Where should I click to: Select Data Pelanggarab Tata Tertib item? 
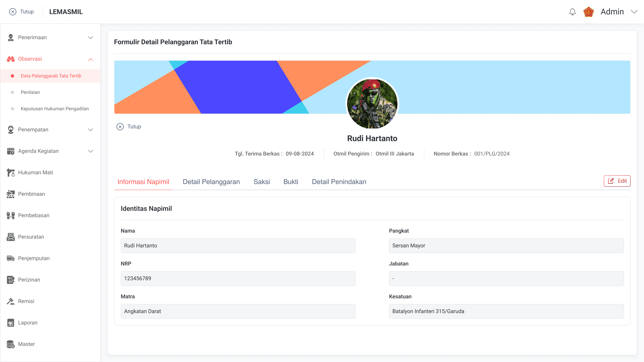(51, 76)
